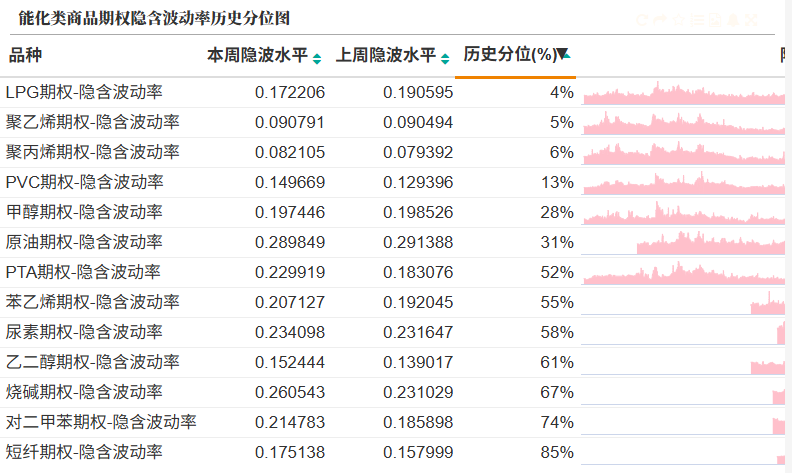Click the value 0.207127 in 苯乙烯 row
The width and height of the screenshot is (792, 473).
290,302
